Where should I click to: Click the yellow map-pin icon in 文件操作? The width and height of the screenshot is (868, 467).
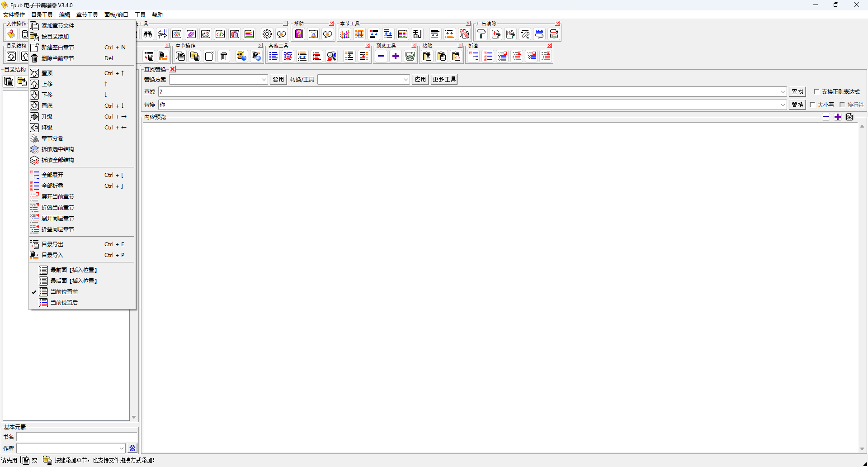[11, 34]
